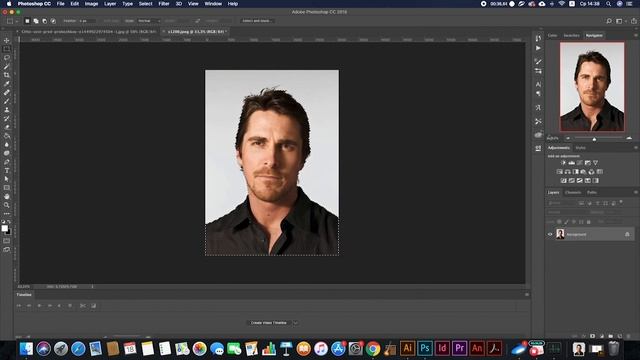The height and width of the screenshot is (360, 640).
Task: Click Create Video Timeline button
Action: pos(269,323)
